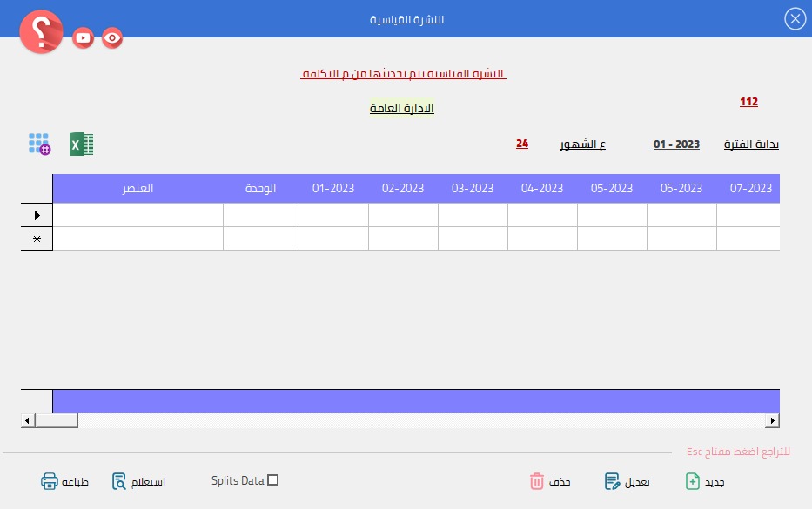Open the YouTube video tutorial icon
The image size is (812, 509).
pos(84,37)
